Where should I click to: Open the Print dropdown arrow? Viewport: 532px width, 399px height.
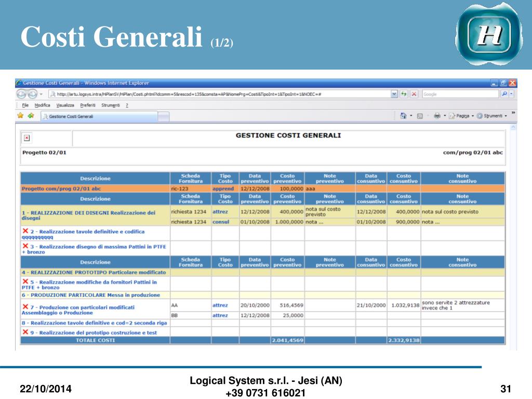(445, 116)
